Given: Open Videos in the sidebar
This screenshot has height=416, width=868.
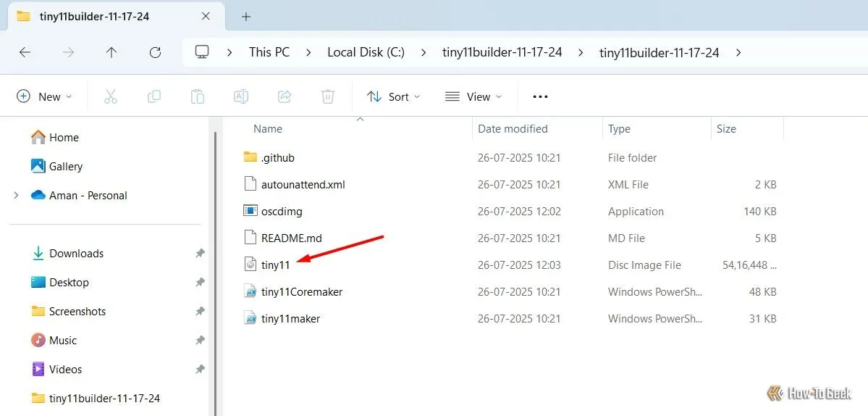Looking at the screenshot, I should pos(56,369).
